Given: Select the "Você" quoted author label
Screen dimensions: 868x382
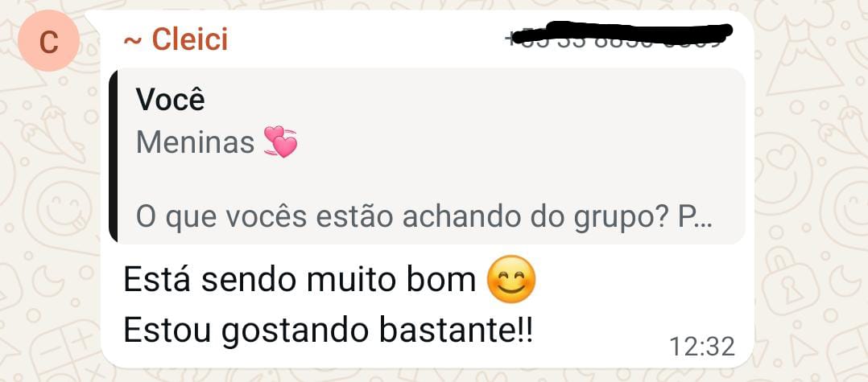Looking at the screenshot, I should pyautogui.click(x=171, y=101).
